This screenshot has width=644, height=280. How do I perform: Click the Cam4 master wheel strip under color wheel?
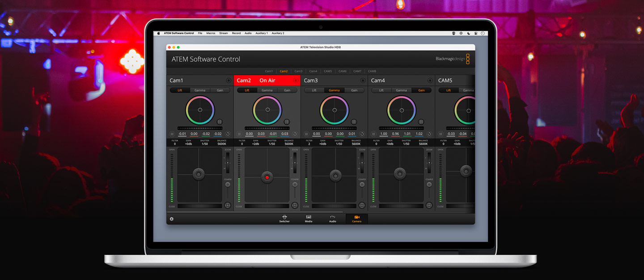coord(401,128)
